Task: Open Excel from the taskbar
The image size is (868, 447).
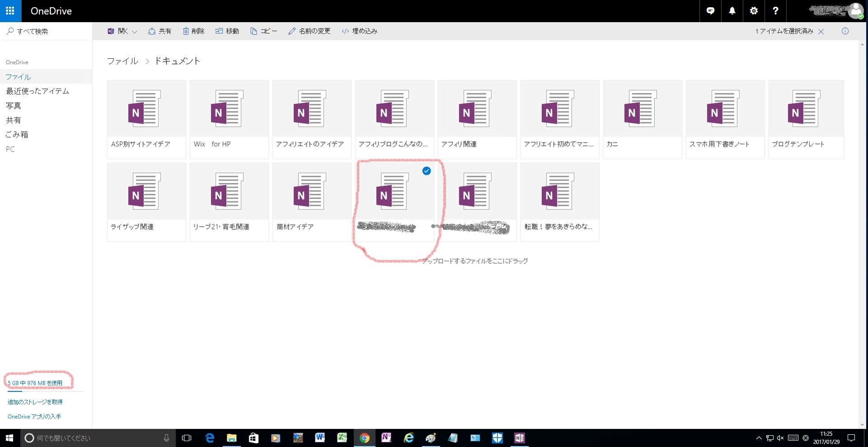Action: [342, 438]
